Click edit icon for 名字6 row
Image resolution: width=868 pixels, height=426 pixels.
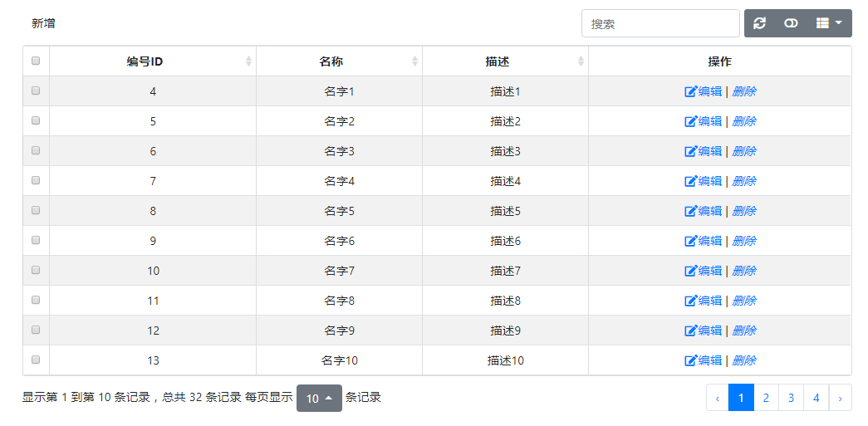tap(690, 241)
